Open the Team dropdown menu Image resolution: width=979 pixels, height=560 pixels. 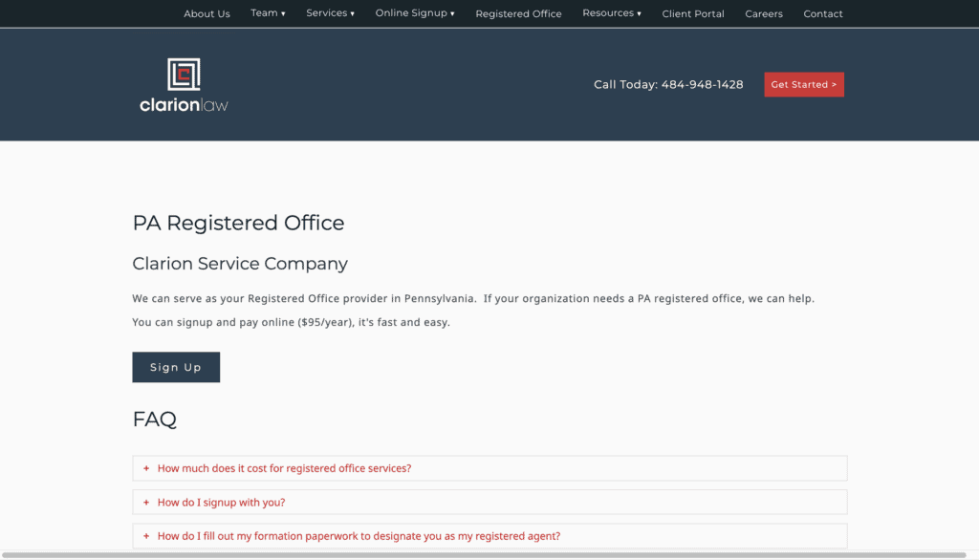(268, 12)
